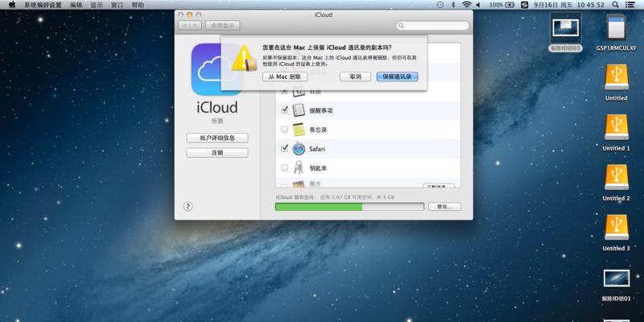Open Time Machine menu bar icon
This screenshot has height=322, width=644.
[x=440, y=5]
